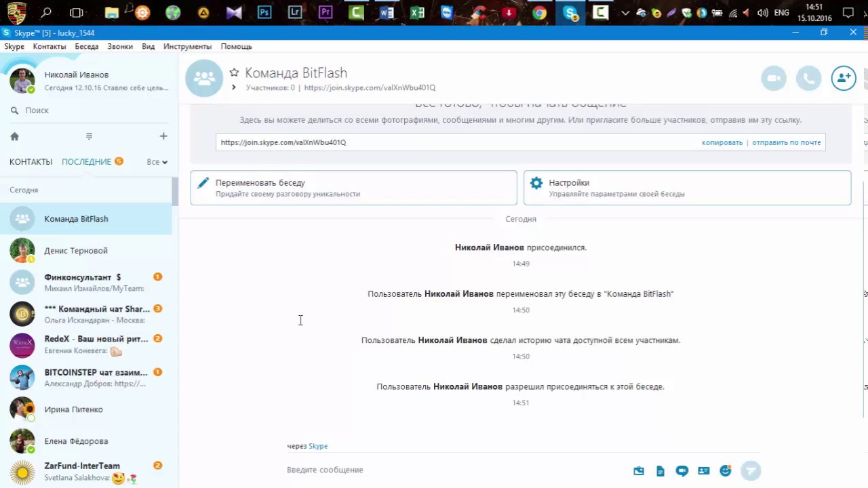
Task: Open the Помощь menu
Action: click(236, 47)
